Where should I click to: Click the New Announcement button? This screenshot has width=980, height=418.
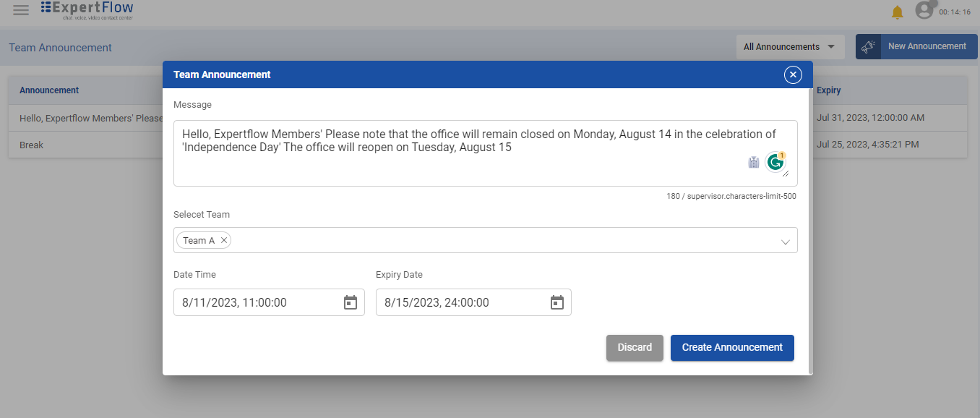(x=916, y=46)
